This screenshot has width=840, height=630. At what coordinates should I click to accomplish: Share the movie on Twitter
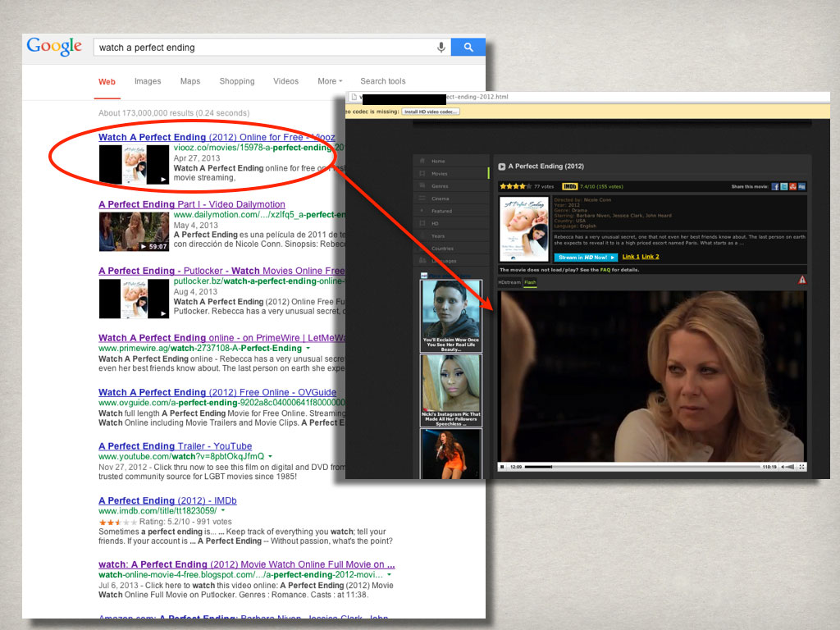pyautogui.click(x=783, y=186)
